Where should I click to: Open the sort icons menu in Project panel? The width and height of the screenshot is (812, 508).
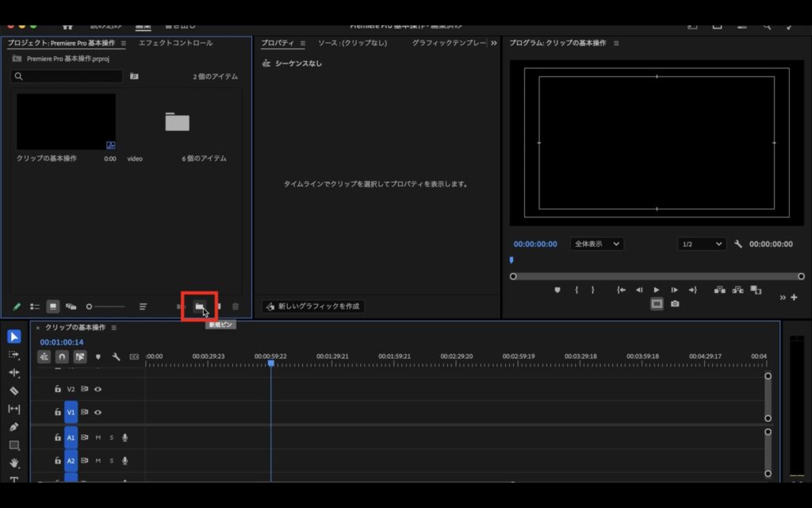(143, 306)
